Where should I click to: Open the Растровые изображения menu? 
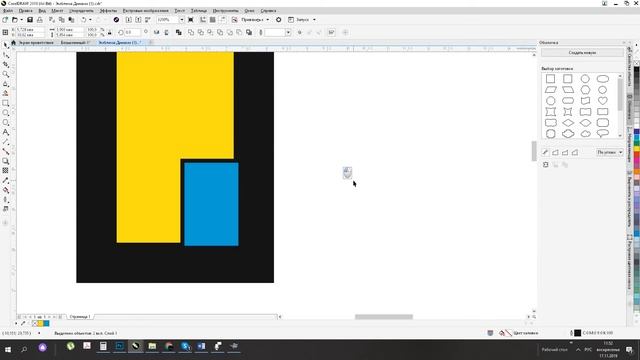click(x=145, y=11)
